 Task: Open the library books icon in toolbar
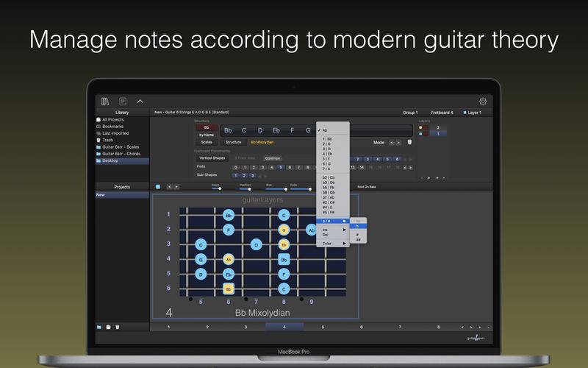[x=105, y=102]
